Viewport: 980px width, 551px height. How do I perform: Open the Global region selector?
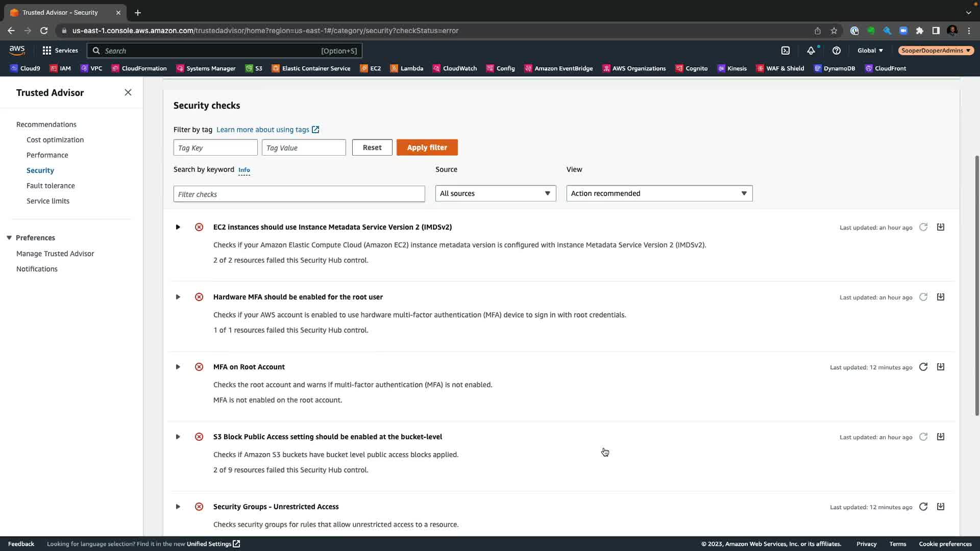870,51
